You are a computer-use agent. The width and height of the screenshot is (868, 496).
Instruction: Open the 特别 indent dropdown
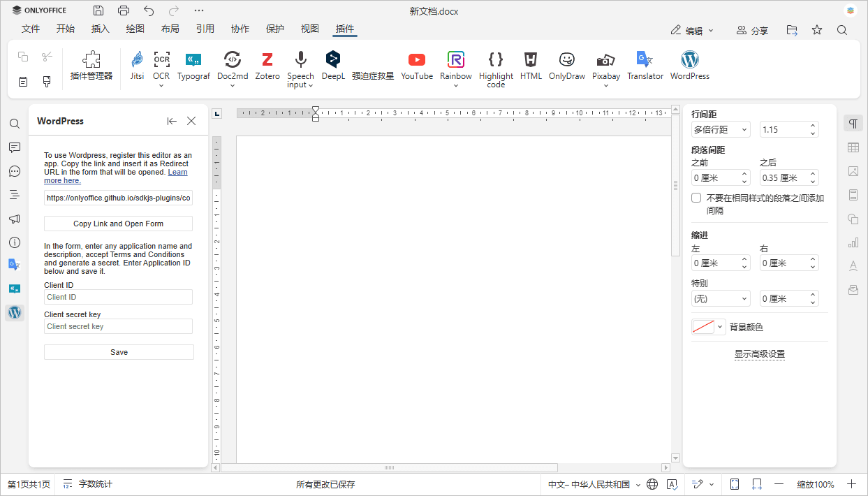720,298
